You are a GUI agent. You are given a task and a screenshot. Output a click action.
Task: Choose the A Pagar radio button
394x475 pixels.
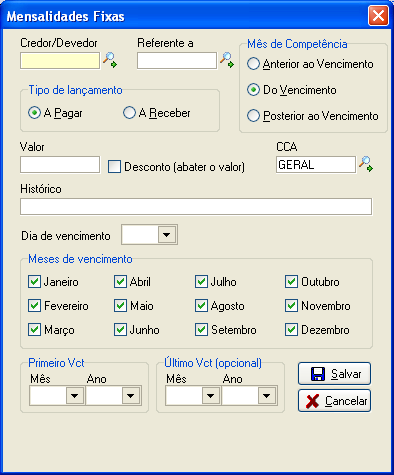click(34, 113)
